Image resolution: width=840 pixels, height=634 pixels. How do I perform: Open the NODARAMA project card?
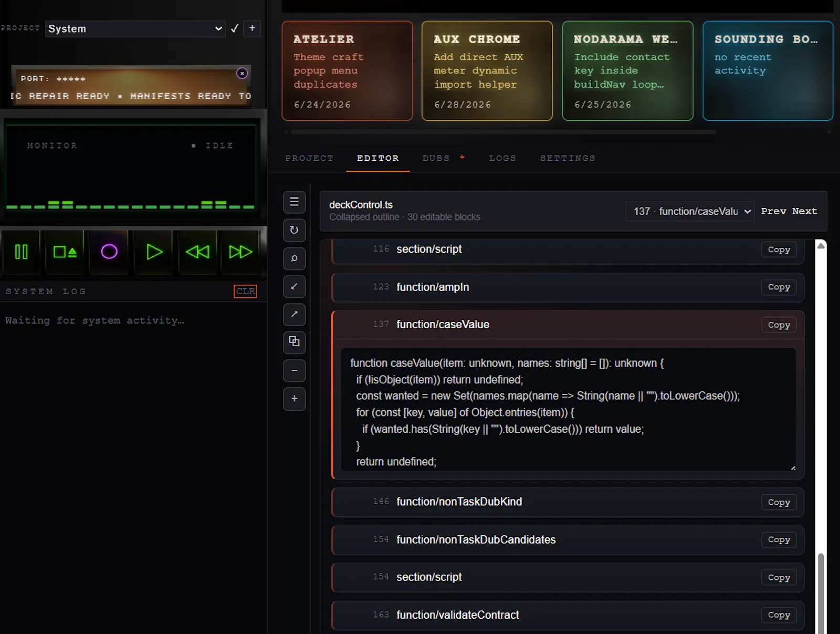[x=627, y=71]
